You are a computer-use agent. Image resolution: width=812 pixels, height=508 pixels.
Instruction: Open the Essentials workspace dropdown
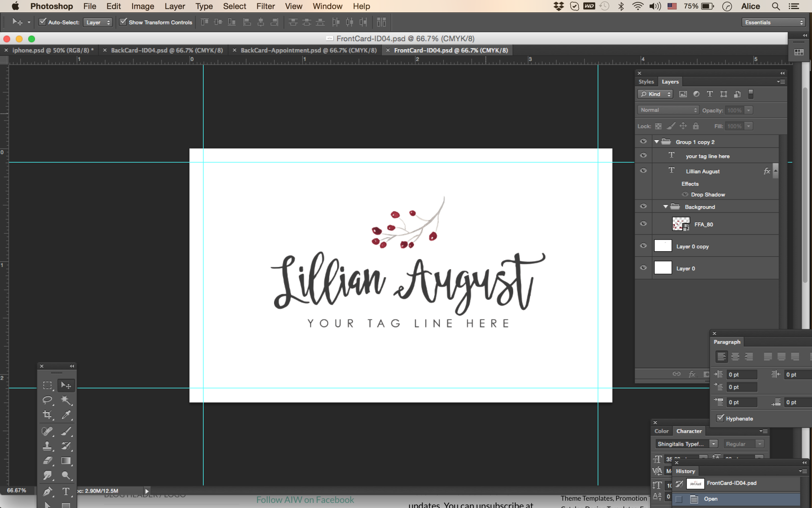tap(773, 22)
